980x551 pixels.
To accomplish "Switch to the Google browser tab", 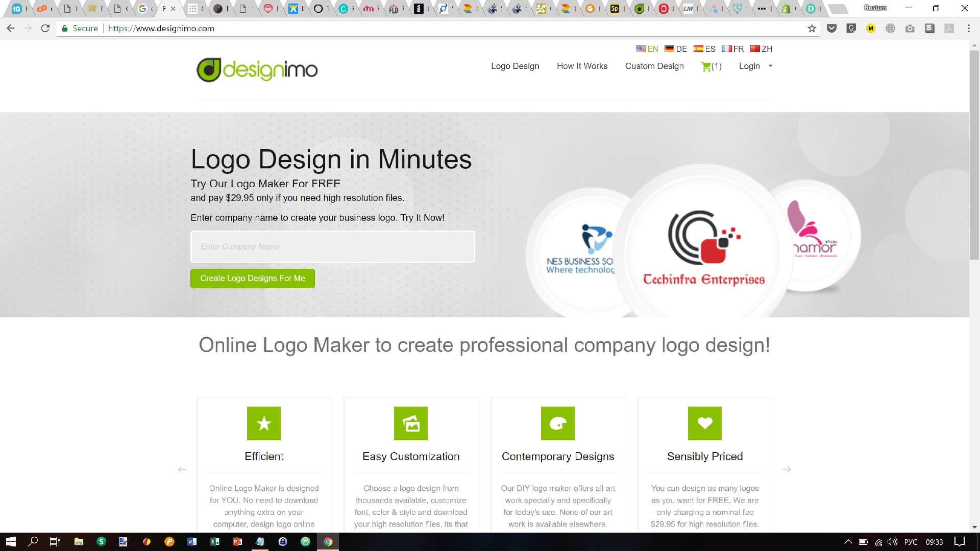I will pyautogui.click(x=144, y=9).
